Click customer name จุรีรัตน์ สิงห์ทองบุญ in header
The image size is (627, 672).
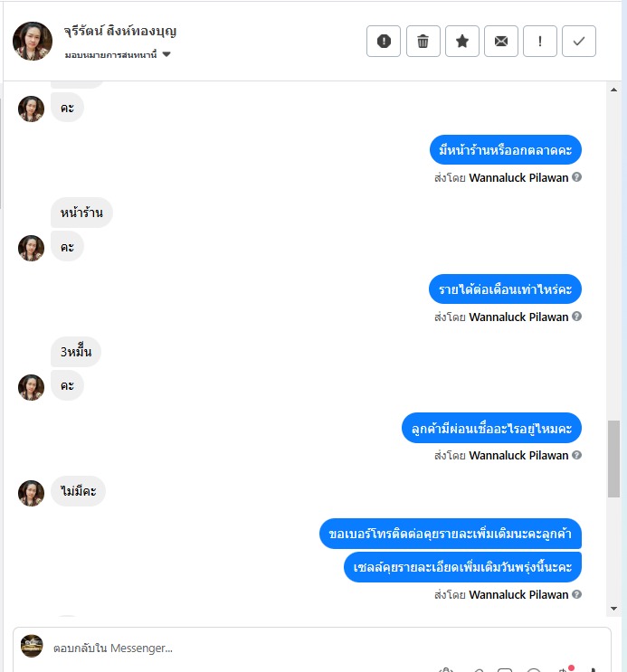pyautogui.click(x=120, y=32)
